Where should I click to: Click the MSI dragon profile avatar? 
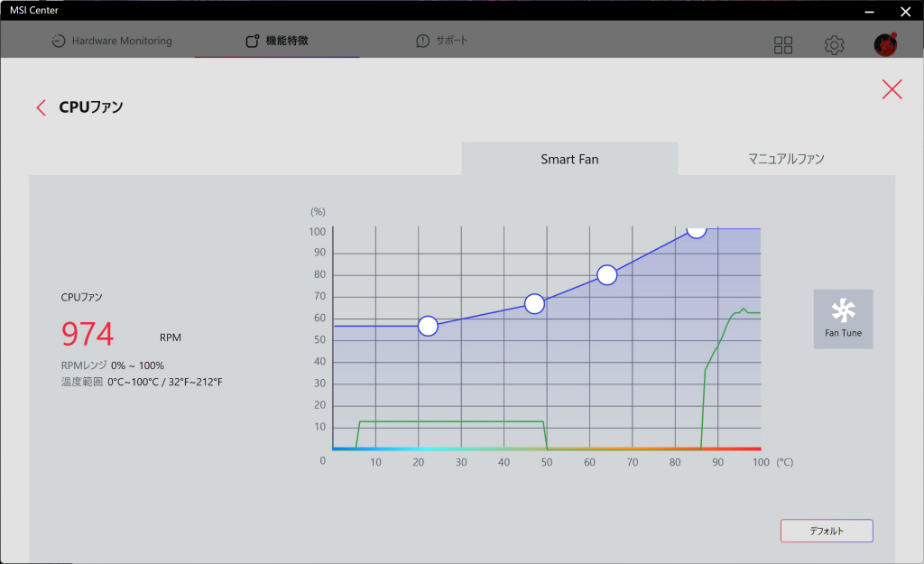(x=885, y=44)
